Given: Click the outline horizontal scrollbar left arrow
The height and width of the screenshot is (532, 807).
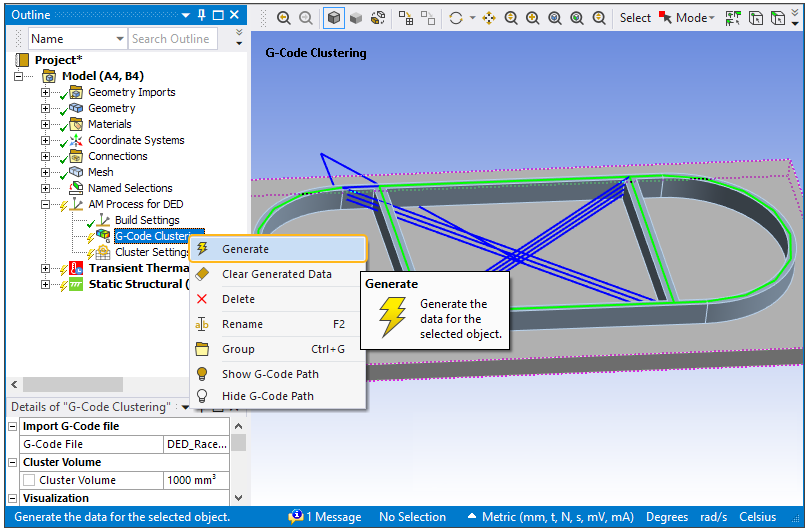Looking at the screenshot, I should click(14, 384).
